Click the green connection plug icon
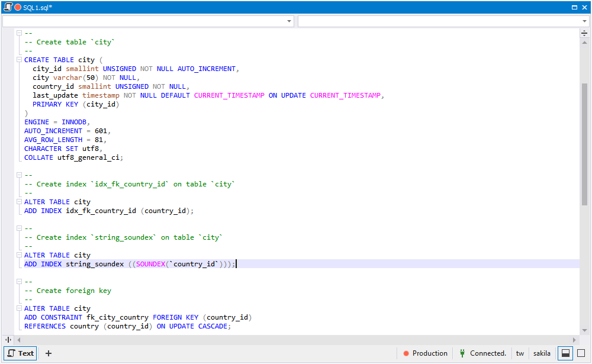This screenshot has height=364, width=592. click(x=462, y=353)
